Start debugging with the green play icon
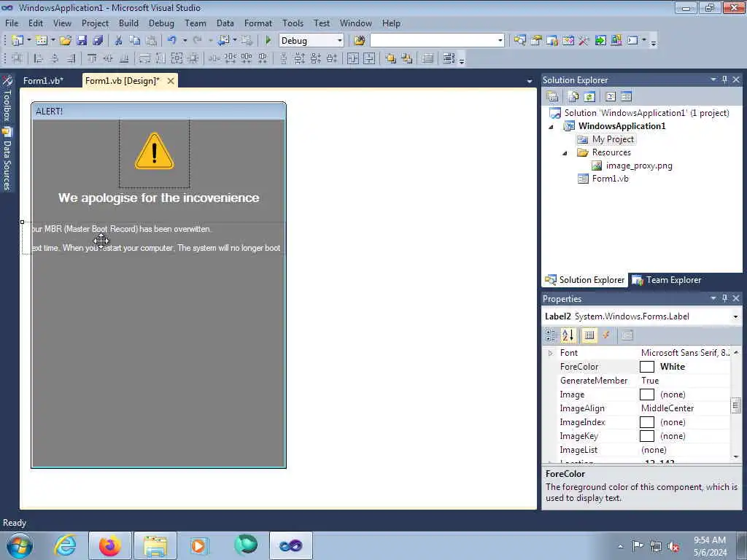This screenshot has height=560, width=747. (x=268, y=41)
